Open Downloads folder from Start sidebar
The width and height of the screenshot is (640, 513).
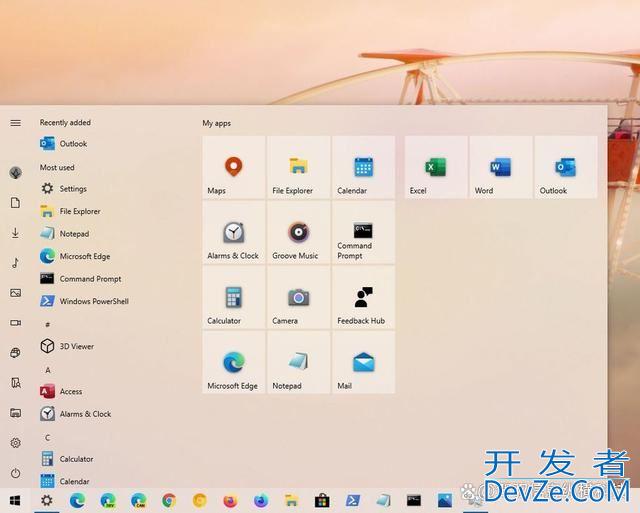[x=16, y=233]
